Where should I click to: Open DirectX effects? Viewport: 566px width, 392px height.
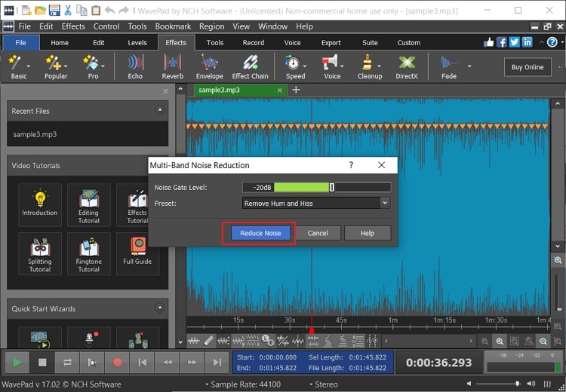click(407, 67)
